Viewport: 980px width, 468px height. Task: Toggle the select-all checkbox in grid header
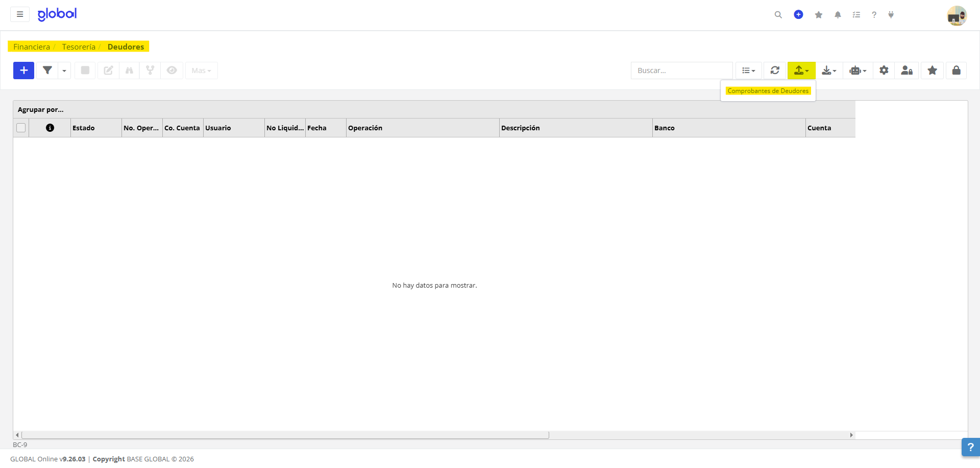click(21, 128)
